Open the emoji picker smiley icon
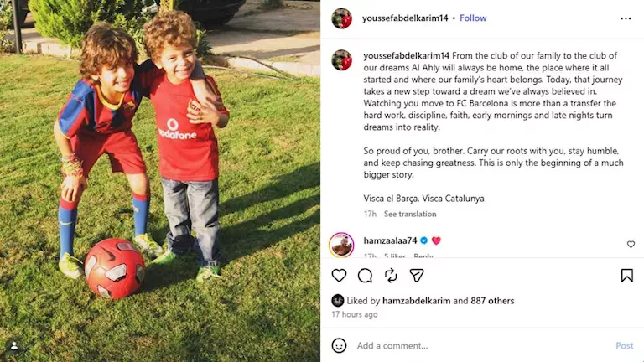 tap(339, 345)
